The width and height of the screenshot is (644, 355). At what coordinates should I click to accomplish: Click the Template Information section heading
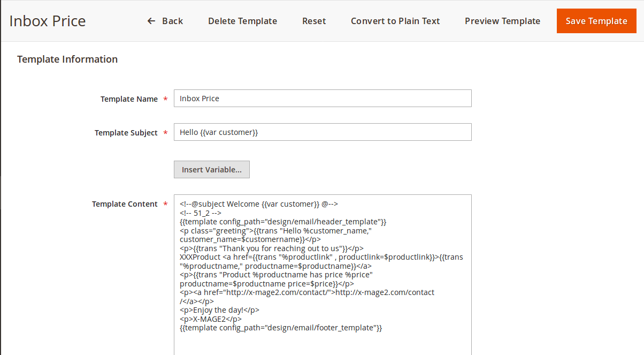pyautogui.click(x=67, y=59)
